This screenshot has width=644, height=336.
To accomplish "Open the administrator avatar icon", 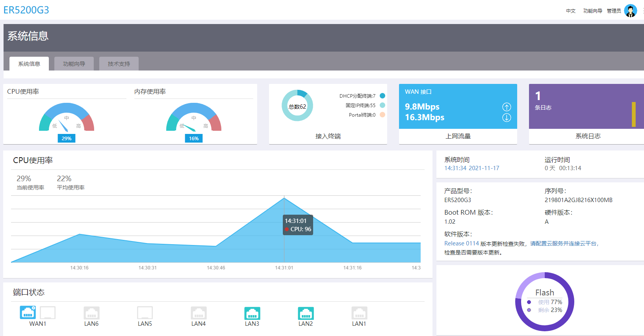I will tap(631, 11).
